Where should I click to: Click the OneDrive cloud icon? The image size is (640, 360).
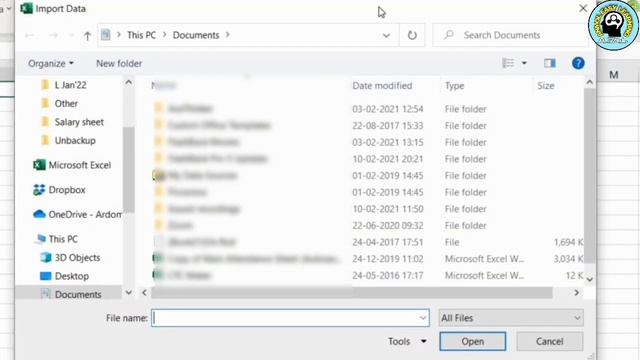point(39,214)
